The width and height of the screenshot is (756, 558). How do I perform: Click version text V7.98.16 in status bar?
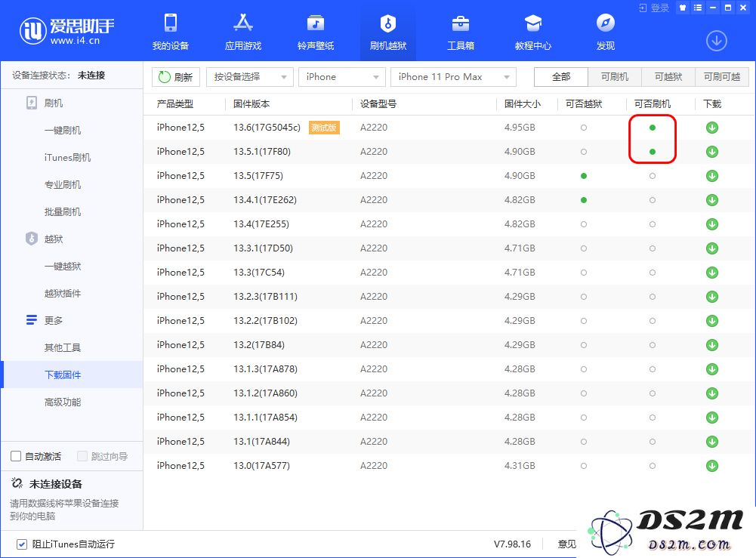512,544
